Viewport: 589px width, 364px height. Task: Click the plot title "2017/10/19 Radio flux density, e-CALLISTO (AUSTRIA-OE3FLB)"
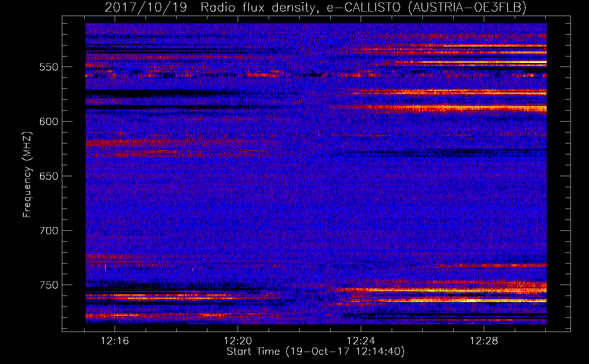pyautogui.click(x=316, y=7)
